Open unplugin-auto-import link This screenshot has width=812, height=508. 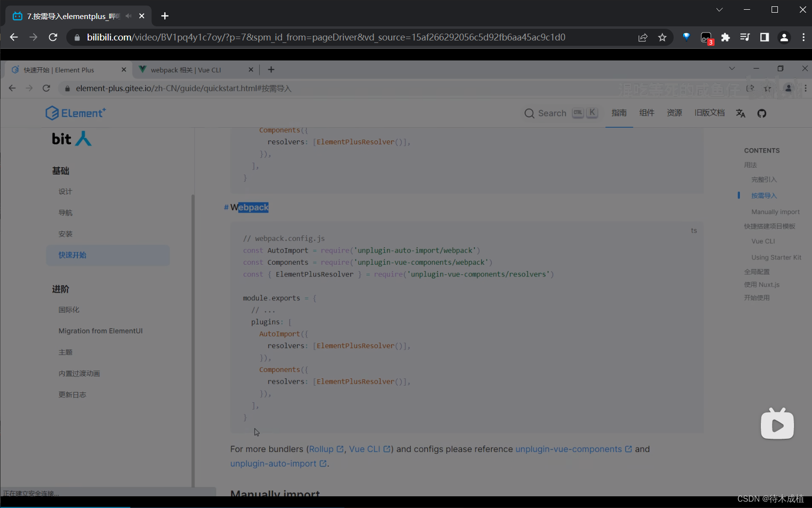click(279, 464)
